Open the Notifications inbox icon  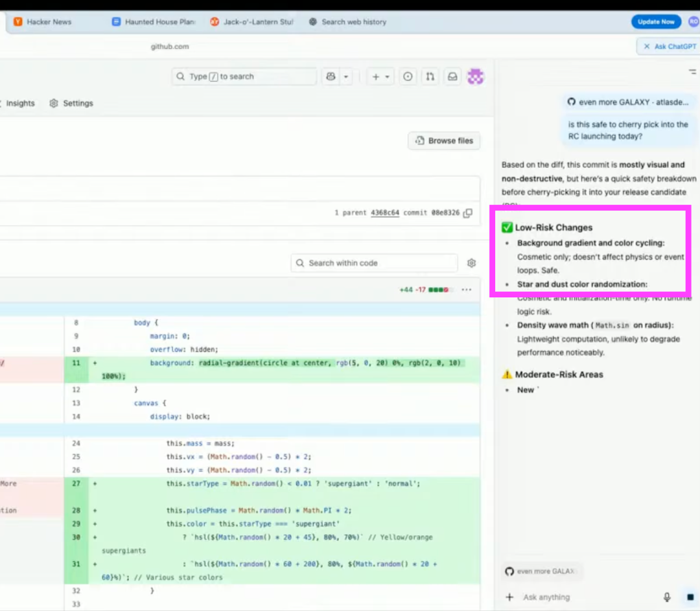pyautogui.click(x=453, y=76)
